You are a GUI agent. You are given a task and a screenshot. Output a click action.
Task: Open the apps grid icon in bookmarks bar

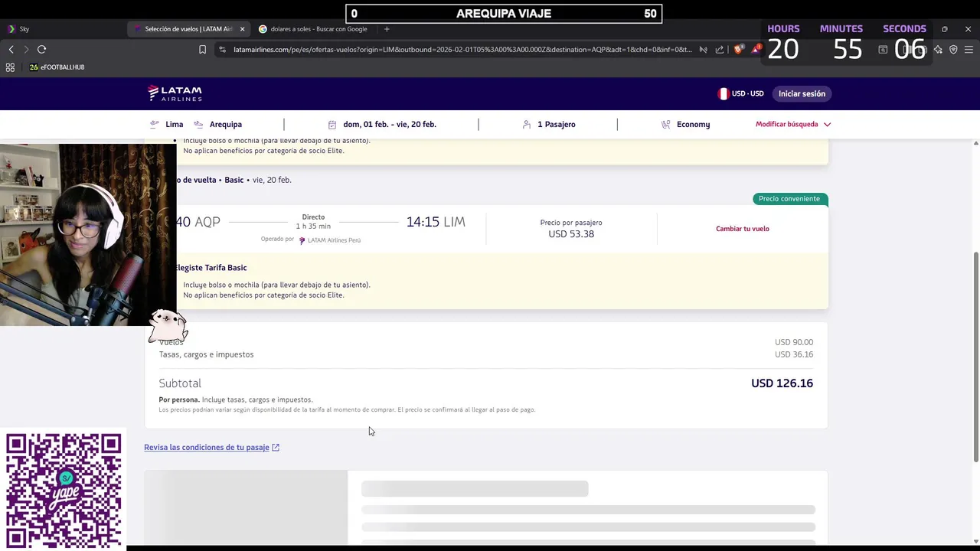click(10, 67)
